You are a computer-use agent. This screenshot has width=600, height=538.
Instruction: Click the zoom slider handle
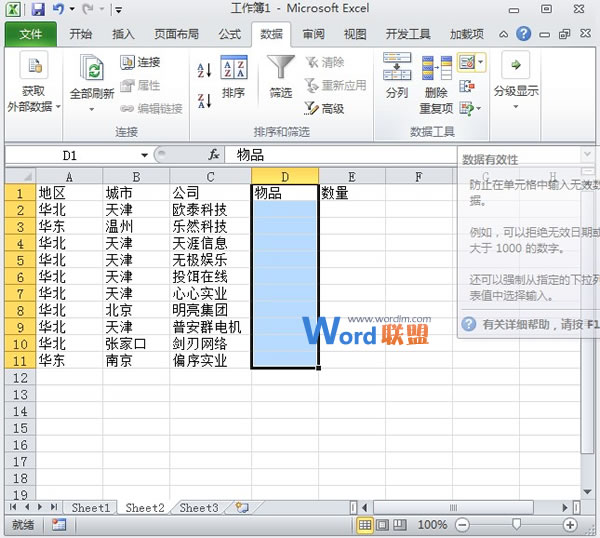click(x=516, y=524)
